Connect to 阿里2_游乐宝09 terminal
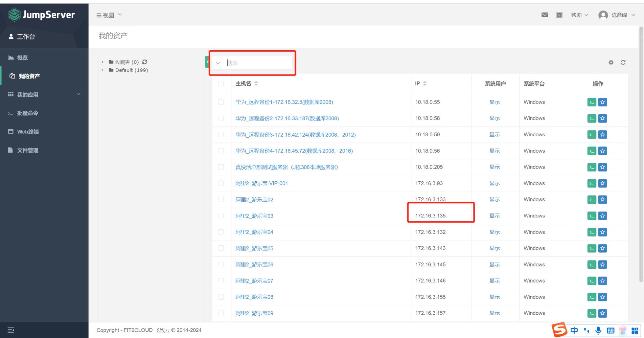 [x=592, y=313]
